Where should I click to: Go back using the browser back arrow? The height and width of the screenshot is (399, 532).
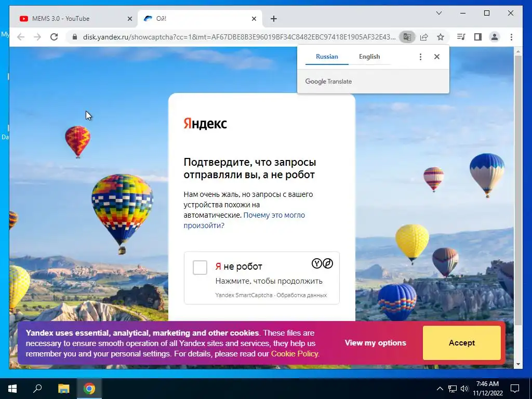click(x=21, y=37)
